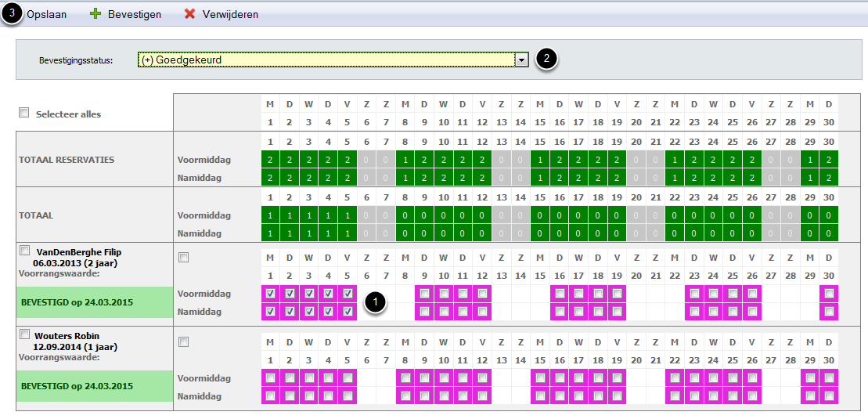
Task: Uncheck VanDenBerghe Voormiddag day 1 checkbox
Action: tap(270, 294)
